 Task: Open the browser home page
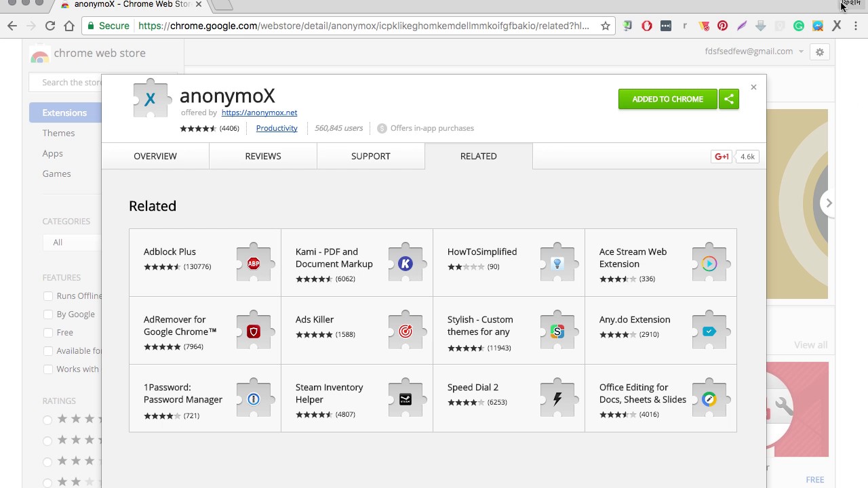[x=69, y=26]
